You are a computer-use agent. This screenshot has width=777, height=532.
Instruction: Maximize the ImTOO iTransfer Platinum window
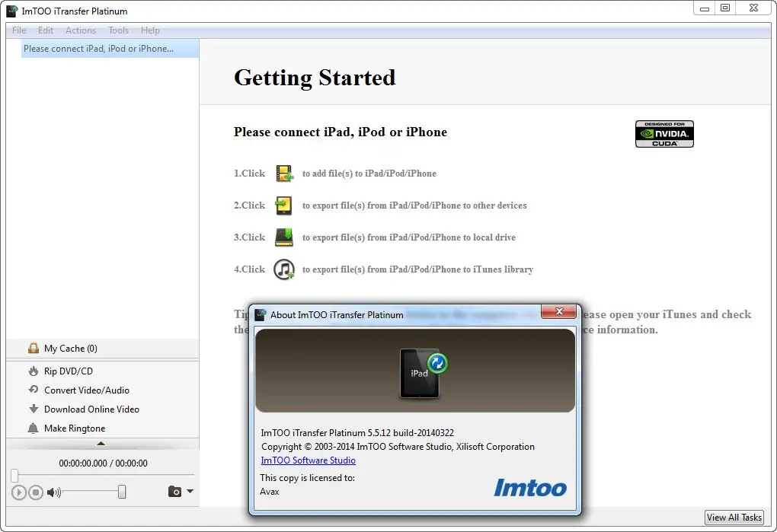[x=725, y=8]
